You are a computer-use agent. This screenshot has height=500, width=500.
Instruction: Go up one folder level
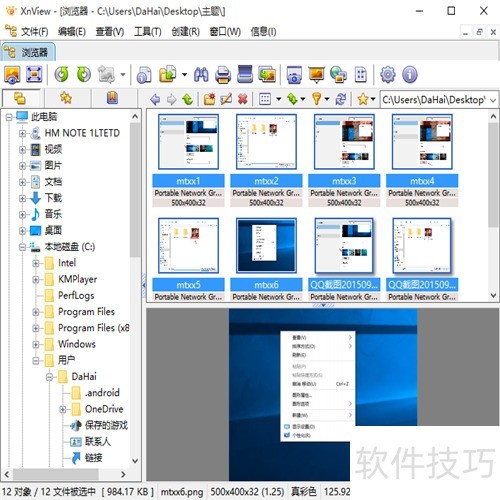(188, 99)
